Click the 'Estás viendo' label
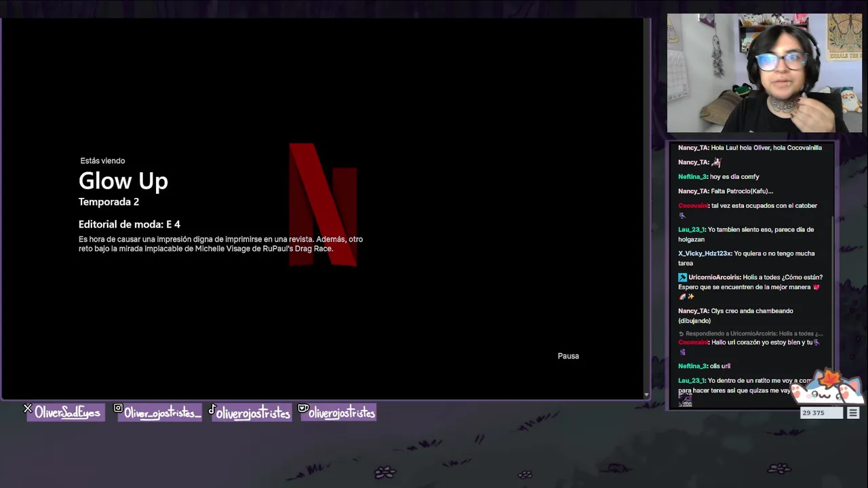Viewport: 868px width, 488px height. tap(102, 161)
